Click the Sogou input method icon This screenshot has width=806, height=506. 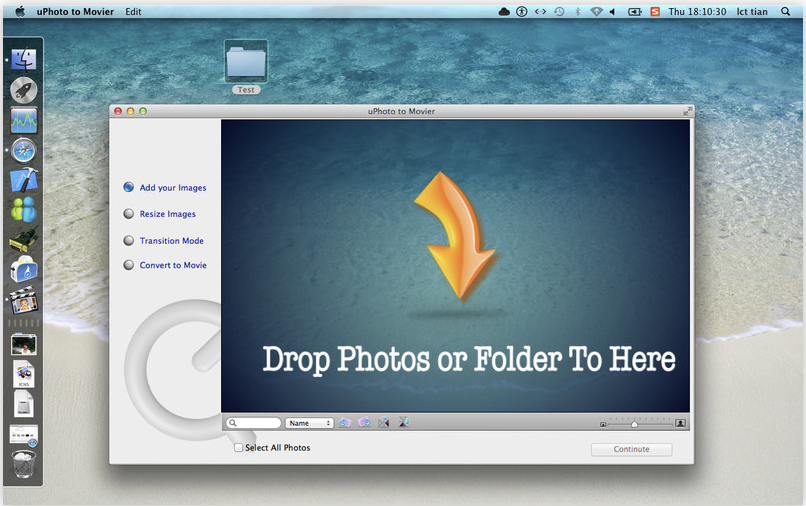coord(655,11)
